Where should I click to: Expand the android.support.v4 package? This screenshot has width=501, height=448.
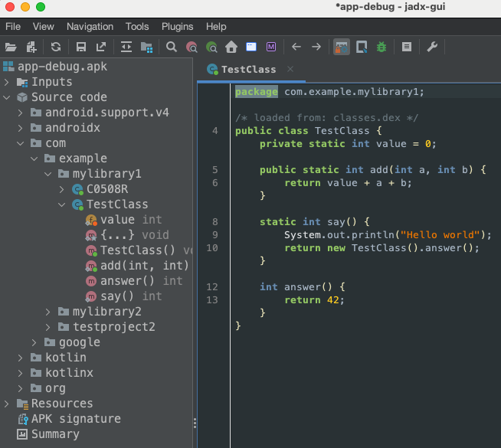(x=21, y=113)
